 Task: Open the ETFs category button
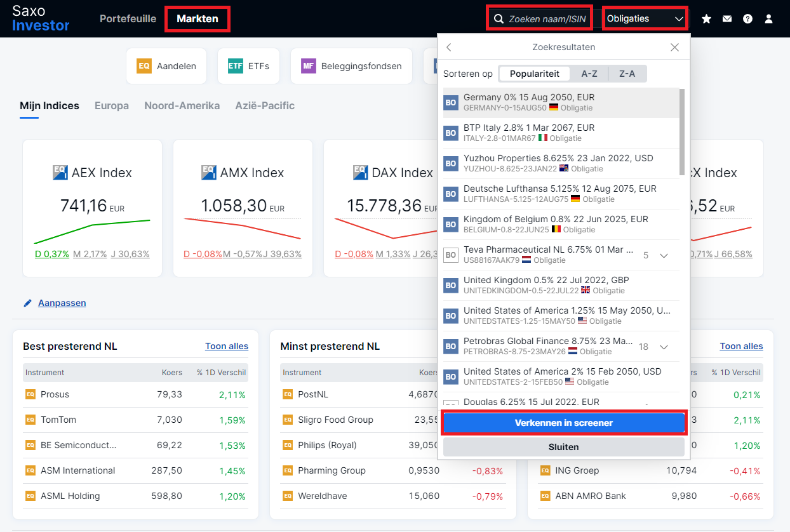click(x=248, y=66)
